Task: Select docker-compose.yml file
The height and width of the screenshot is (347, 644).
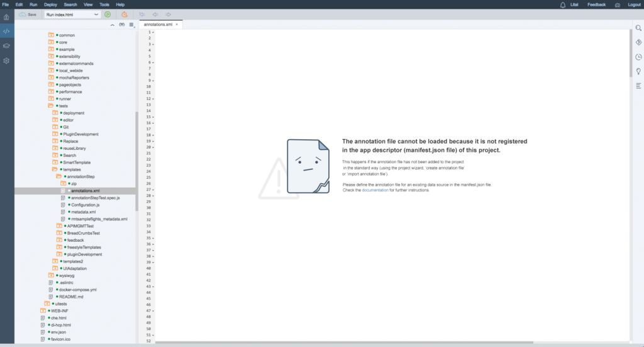Action: 77,290
